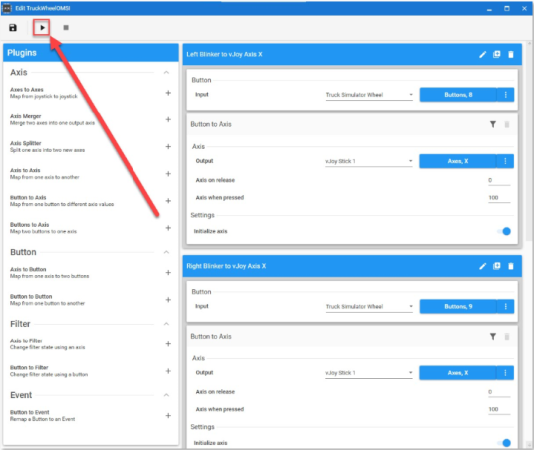Viewport: 534px width, 450px height.
Task: Open Right Blinker input device dropdown
Action: click(x=369, y=307)
